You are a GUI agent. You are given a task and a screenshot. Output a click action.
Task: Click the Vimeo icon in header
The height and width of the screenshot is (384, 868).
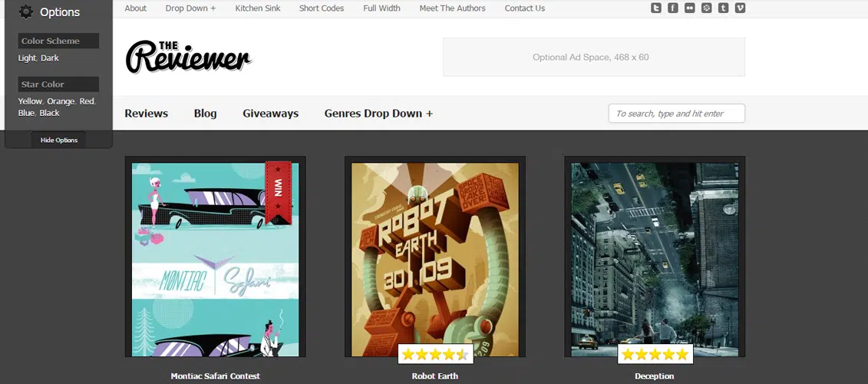[x=741, y=8]
